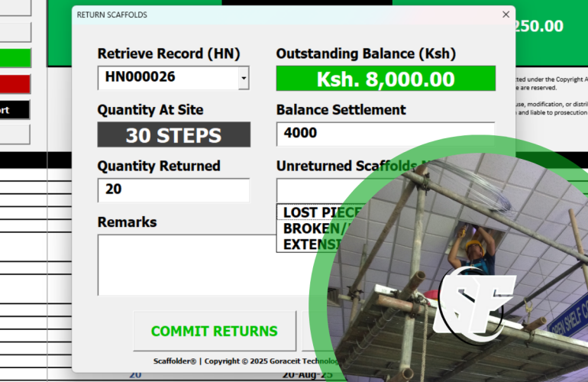The height and width of the screenshot is (382, 588).
Task: Choose the BROKEN option in the list
Action: (315, 228)
